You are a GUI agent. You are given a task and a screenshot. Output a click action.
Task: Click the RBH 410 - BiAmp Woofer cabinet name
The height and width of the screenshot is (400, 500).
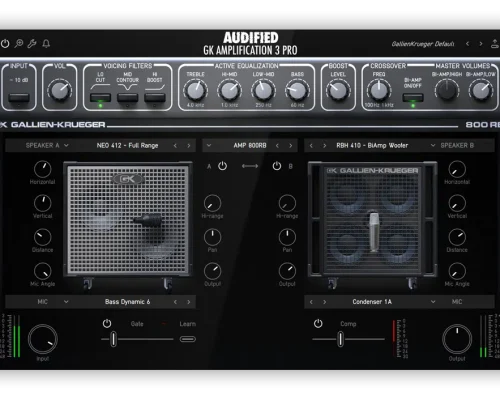coord(372,146)
